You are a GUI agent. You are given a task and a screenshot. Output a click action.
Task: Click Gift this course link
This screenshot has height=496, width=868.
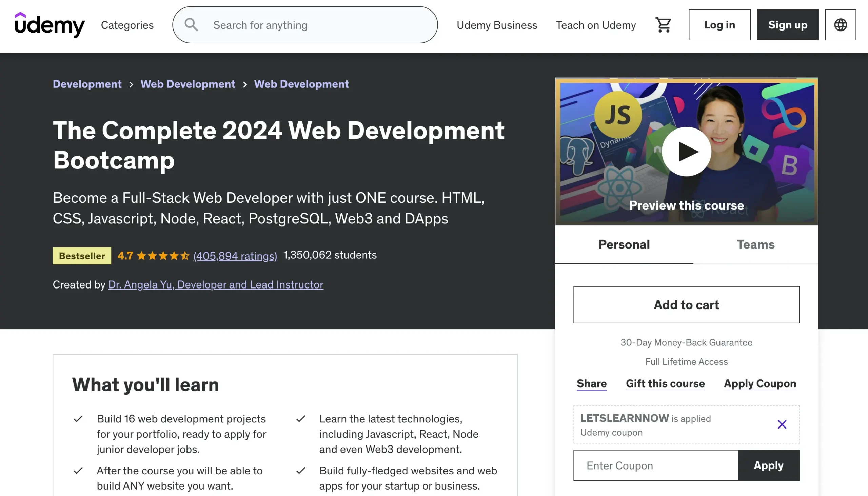tap(665, 383)
